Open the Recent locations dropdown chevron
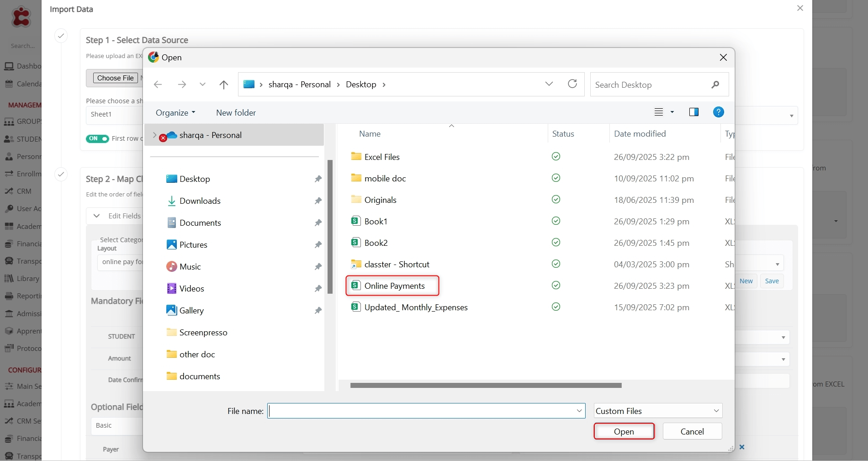The width and height of the screenshot is (868, 461). tap(202, 85)
